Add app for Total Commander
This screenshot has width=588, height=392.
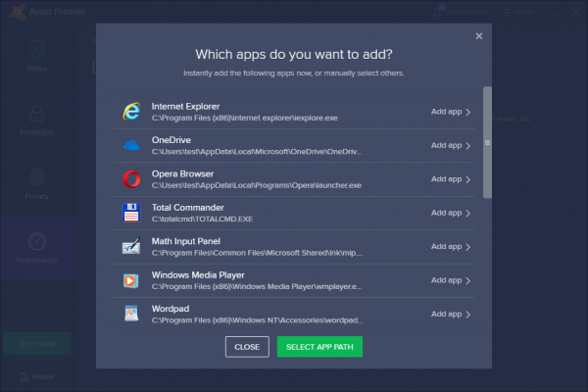451,213
